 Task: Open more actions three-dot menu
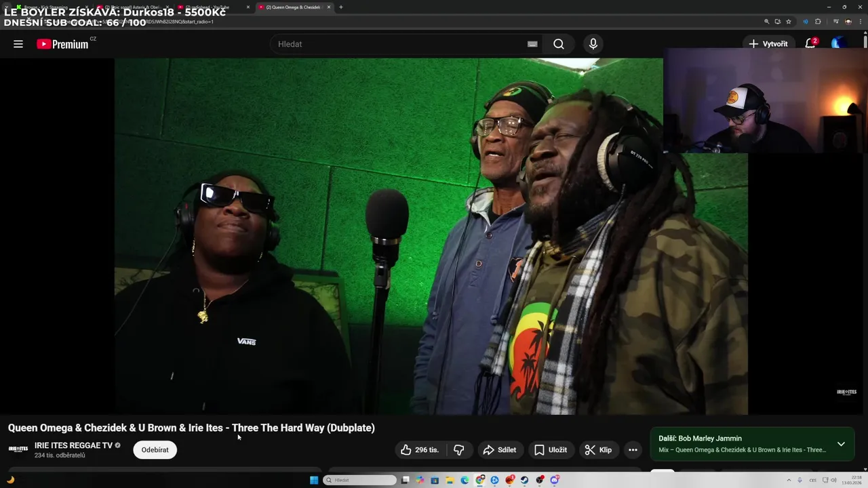[x=633, y=450]
